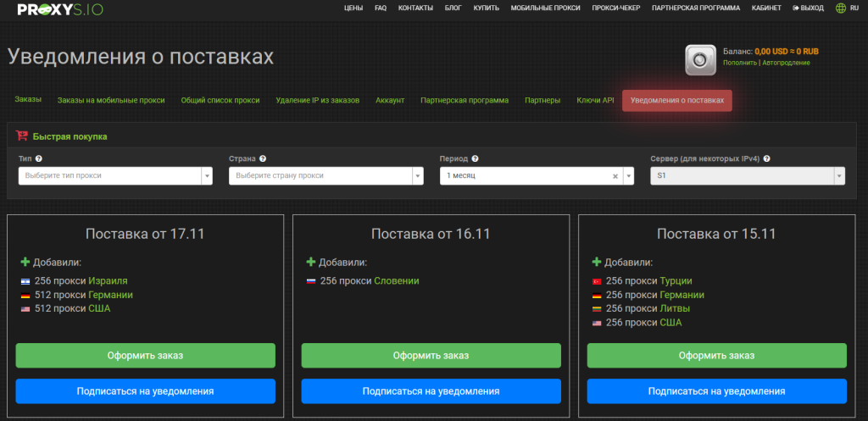This screenshot has width=868, height=421.
Task: Click the shopping cart quick purchase icon
Action: click(23, 136)
